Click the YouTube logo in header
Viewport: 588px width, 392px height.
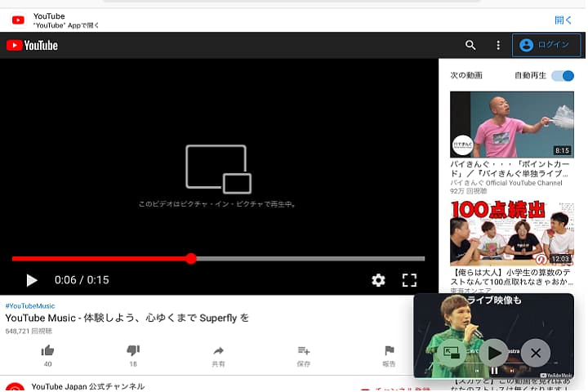pyautogui.click(x=32, y=46)
